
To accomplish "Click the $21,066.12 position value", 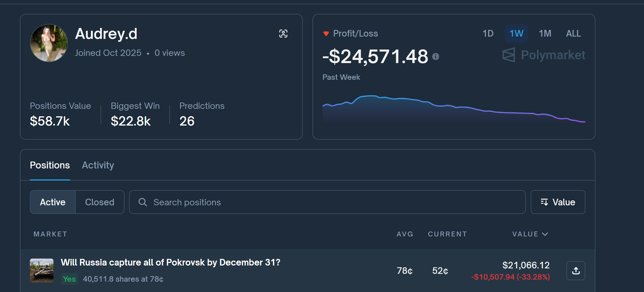I will 526,265.
